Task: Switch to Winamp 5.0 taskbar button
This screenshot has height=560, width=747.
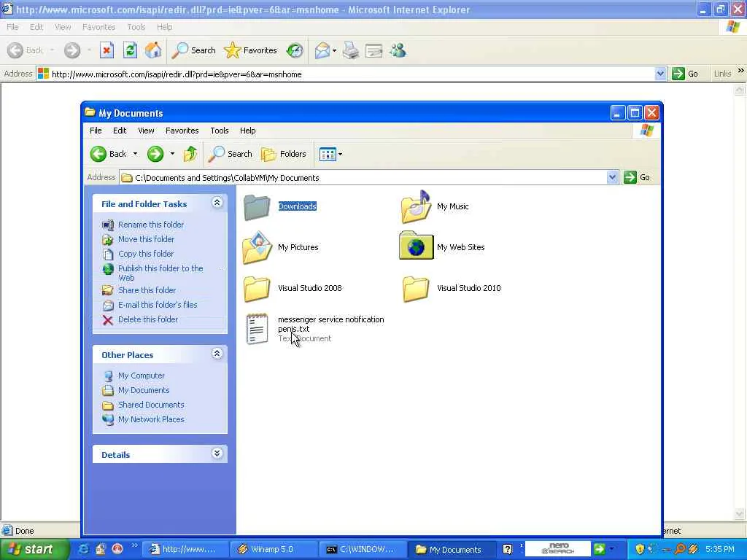Action: (x=273, y=550)
